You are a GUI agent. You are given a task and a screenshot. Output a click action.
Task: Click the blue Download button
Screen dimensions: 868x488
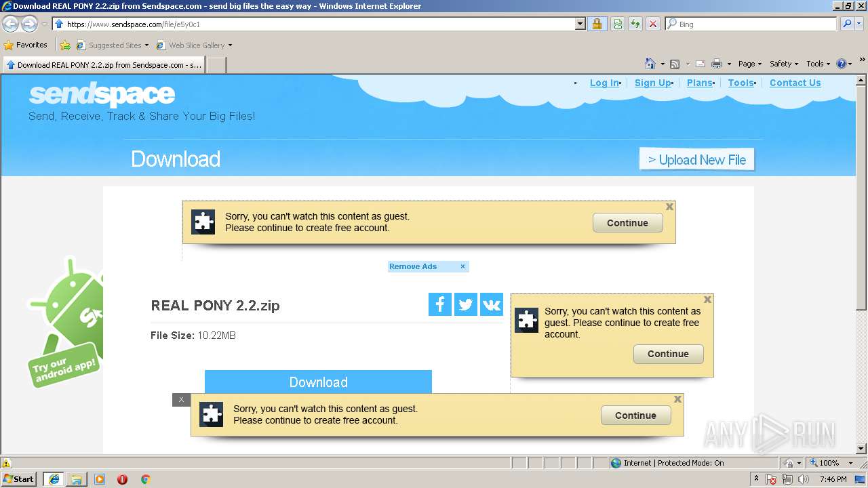318,382
